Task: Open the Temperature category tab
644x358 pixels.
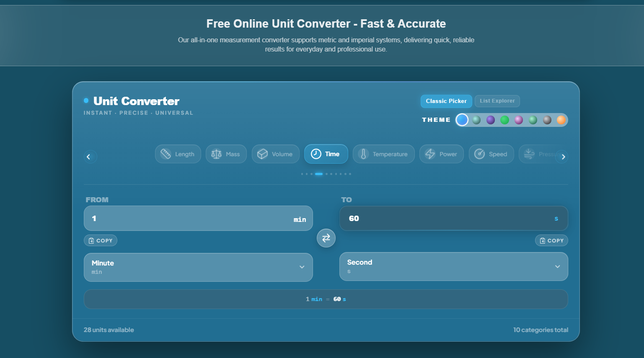Action: click(384, 154)
